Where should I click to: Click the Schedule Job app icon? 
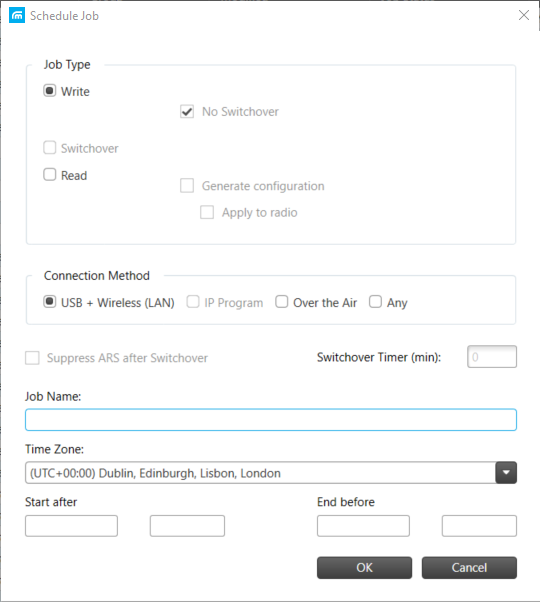pos(17,15)
